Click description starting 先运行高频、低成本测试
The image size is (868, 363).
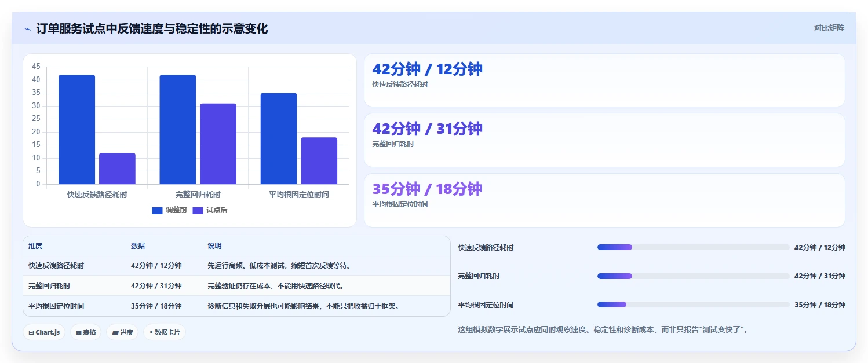click(x=279, y=266)
